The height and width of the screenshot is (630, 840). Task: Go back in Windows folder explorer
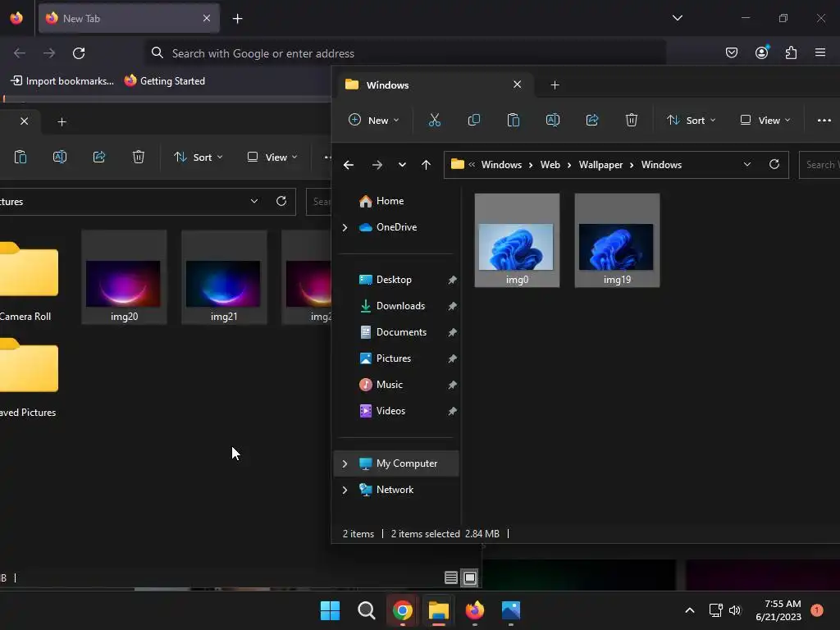(x=349, y=165)
